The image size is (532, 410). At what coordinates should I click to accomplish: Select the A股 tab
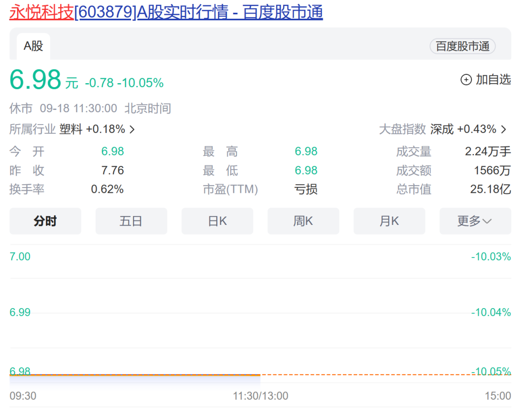click(x=33, y=46)
